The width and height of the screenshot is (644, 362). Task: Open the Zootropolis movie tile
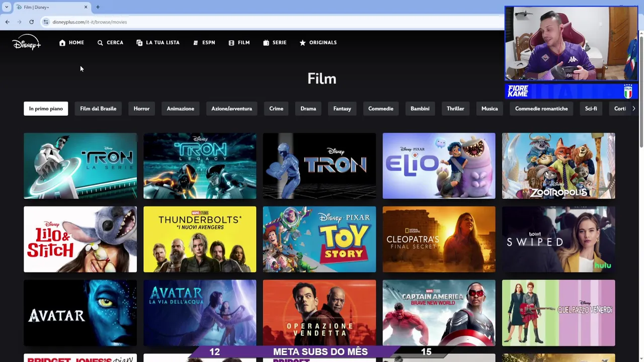(558, 166)
